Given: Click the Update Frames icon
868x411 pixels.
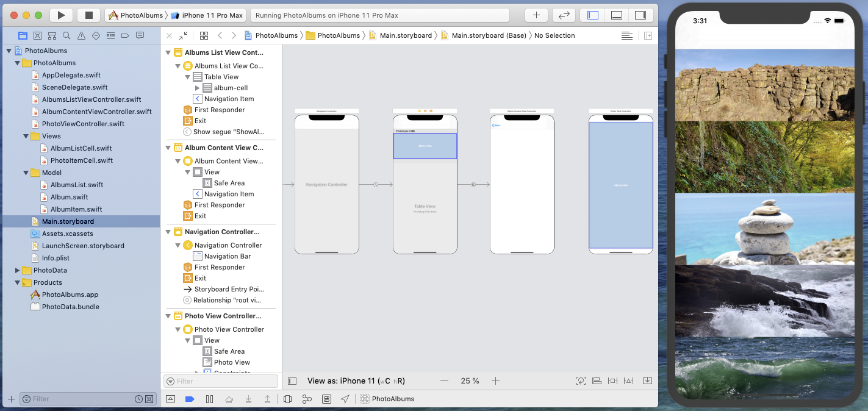Looking at the screenshot, I should click(x=581, y=381).
